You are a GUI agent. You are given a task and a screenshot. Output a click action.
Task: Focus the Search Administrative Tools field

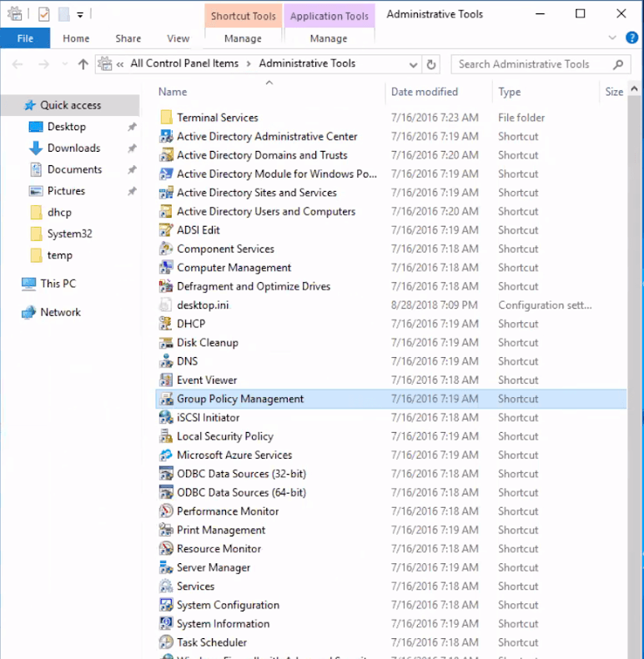pyautogui.click(x=541, y=64)
